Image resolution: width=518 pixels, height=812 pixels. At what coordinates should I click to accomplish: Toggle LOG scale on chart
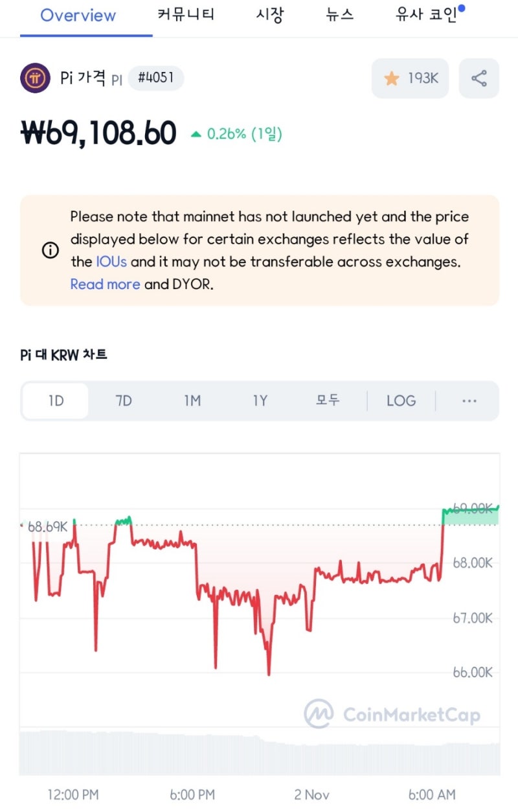pos(401,400)
